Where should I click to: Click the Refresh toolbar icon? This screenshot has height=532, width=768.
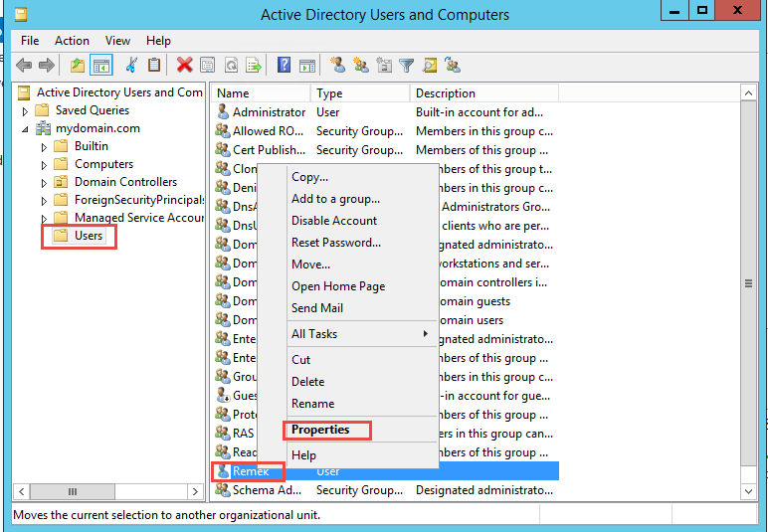(231, 65)
